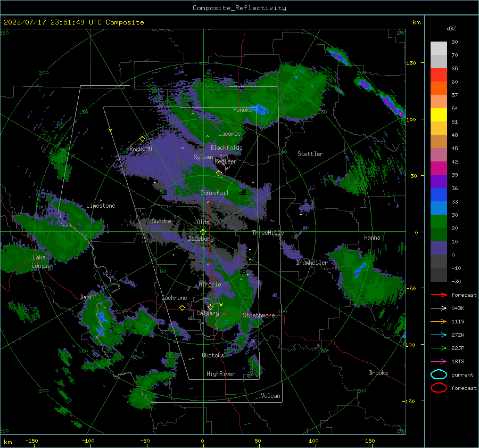Click the yellow 51 dBZ color swatch
The image size is (479, 448).
439,115
